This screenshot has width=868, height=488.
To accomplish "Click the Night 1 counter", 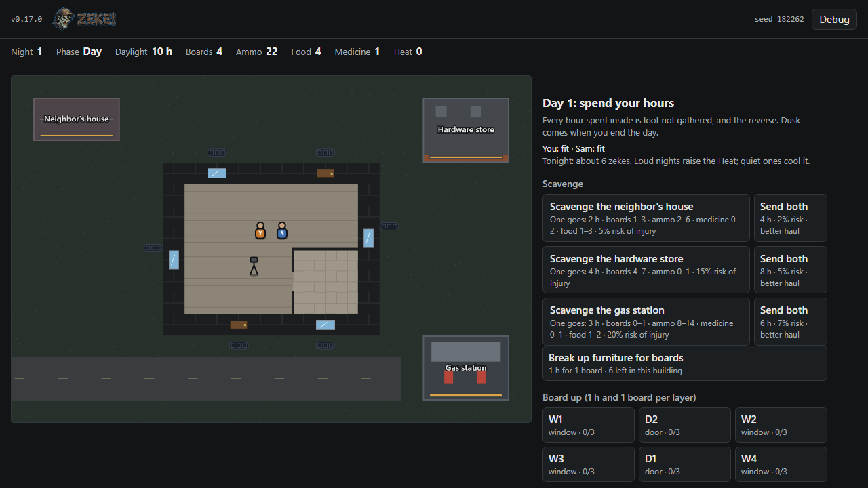I will [26, 52].
